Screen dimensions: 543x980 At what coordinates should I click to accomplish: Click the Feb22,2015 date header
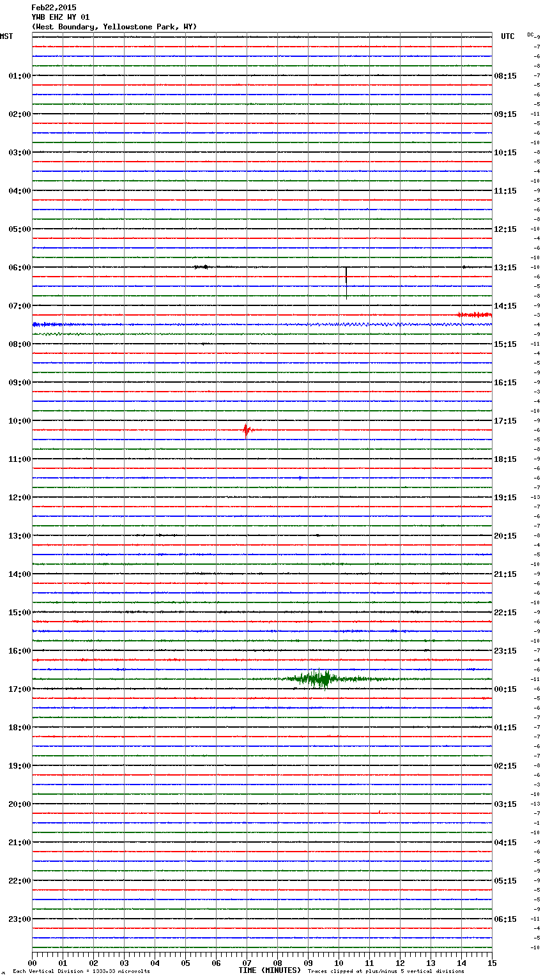pyautogui.click(x=54, y=8)
